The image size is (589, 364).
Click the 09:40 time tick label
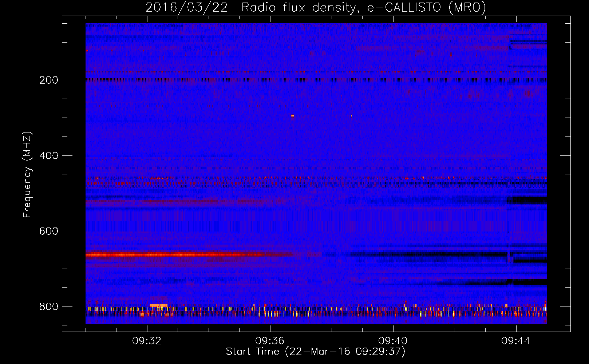coord(393,341)
